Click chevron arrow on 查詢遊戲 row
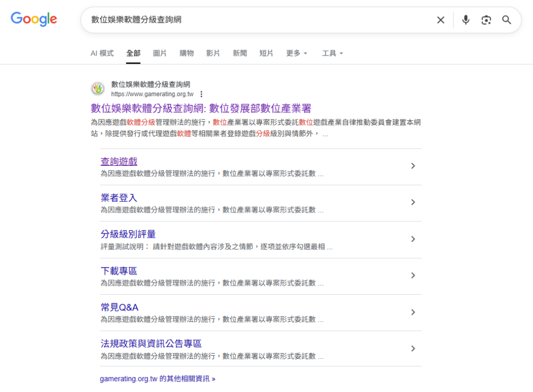The width and height of the screenshot is (533, 392). coord(413,166)
